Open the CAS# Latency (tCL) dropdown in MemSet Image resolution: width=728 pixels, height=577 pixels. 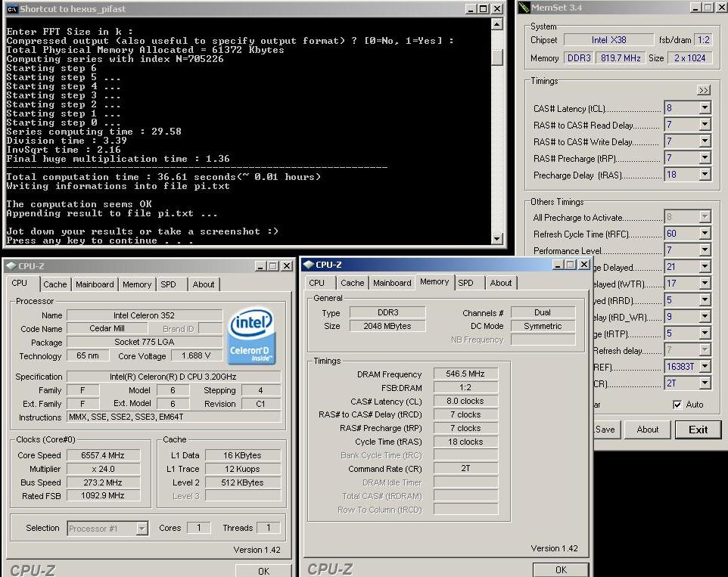[705, 108]
